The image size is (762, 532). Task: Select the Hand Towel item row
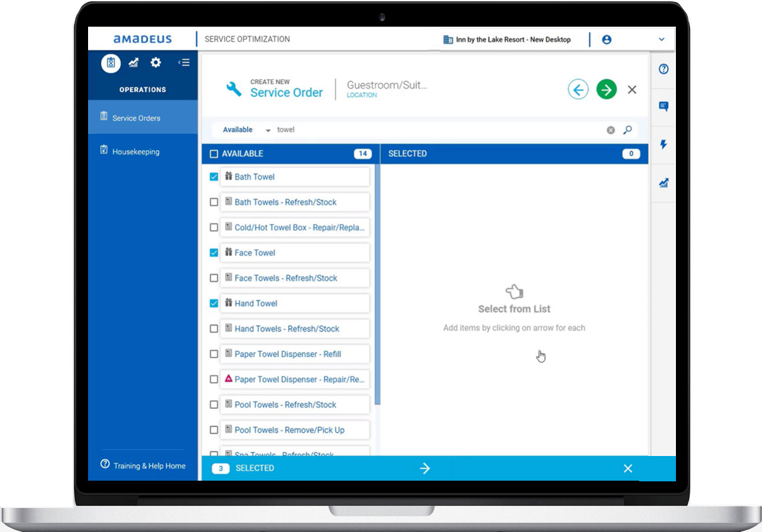click(x=294, y=303)
